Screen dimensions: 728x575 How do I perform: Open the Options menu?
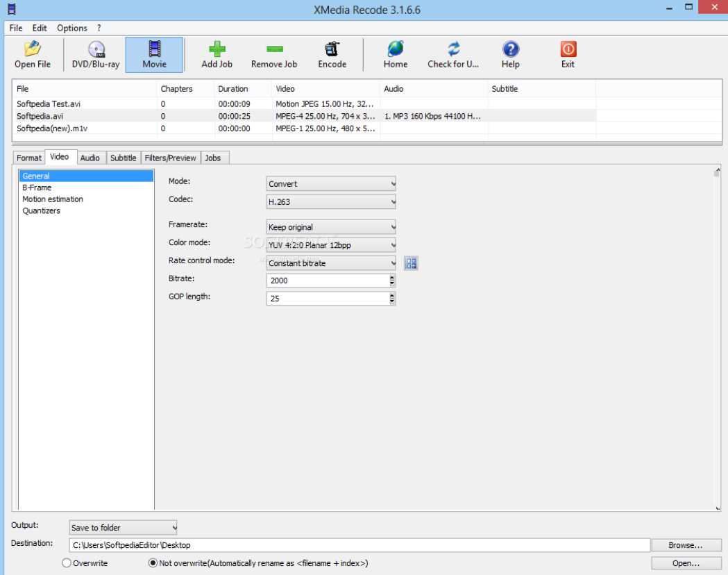pos(72,28)
